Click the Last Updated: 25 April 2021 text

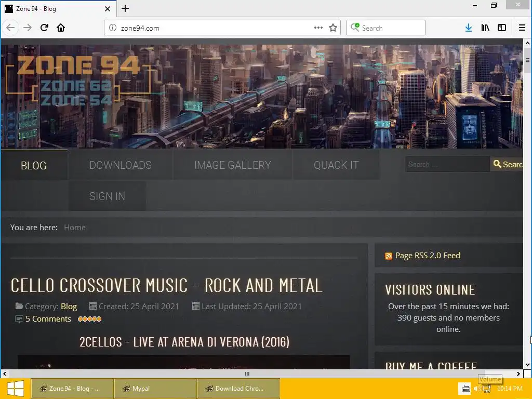(251, 307)
